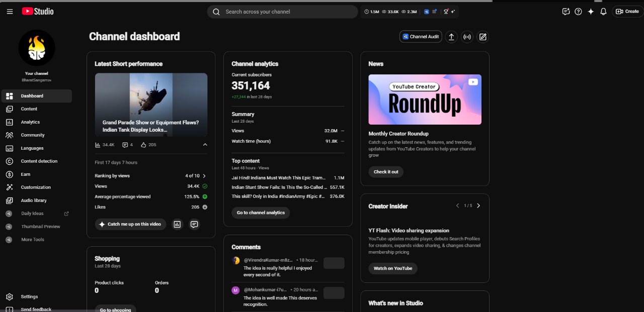Screen dimensions: 644x312
Task: Open the hamburger menu next to the Studio logo
Action: point(10,12)
